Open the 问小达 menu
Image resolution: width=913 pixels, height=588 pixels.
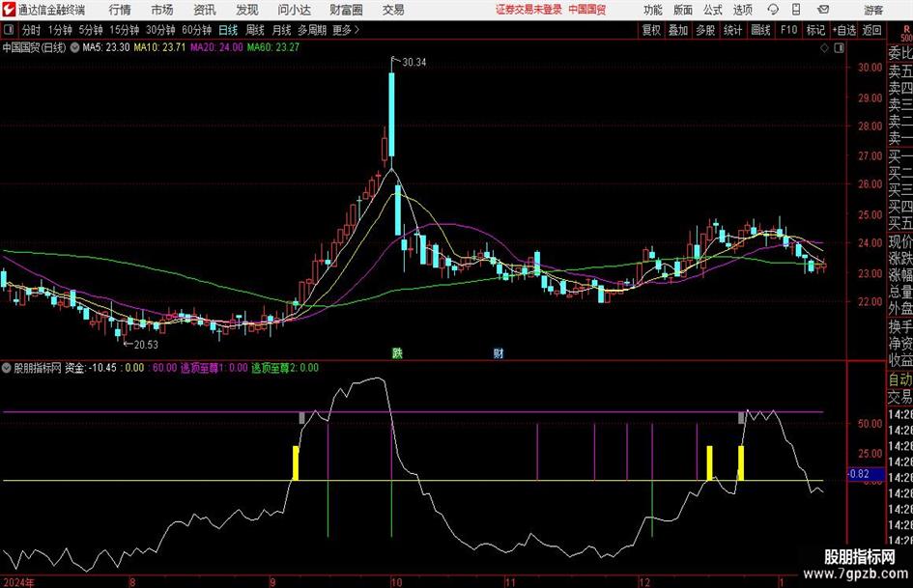pos(294,10)
